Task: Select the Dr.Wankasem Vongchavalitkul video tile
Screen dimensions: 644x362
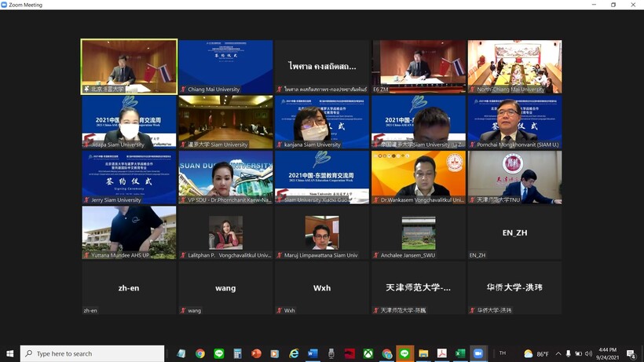Action: pos(419,177)
